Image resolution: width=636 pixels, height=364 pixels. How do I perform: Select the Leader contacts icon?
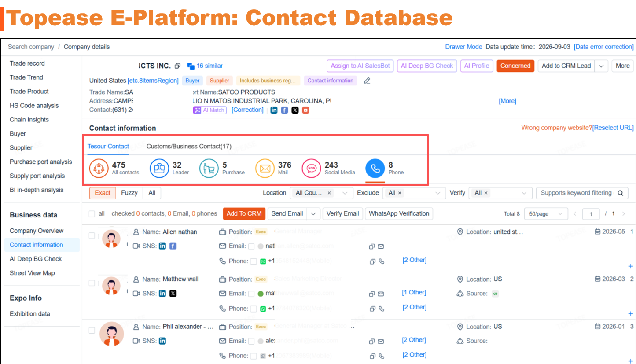(x=159, y=169)
